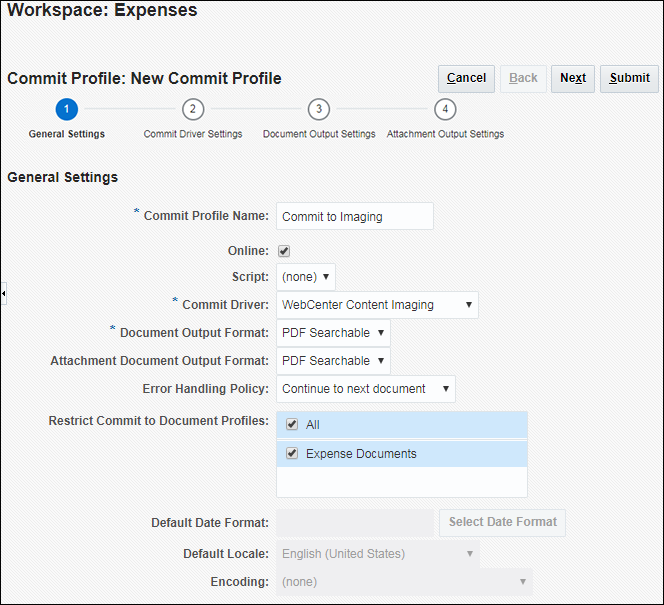Open Attachment Output Settings step label
This screenshot has width=664, height=605.
coord(445,134)
